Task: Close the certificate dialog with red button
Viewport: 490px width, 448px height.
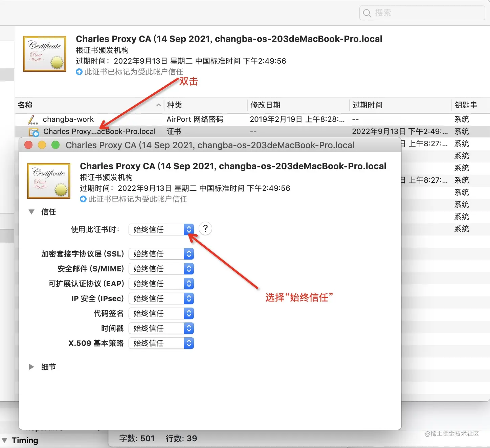Action: coord(28,145)
